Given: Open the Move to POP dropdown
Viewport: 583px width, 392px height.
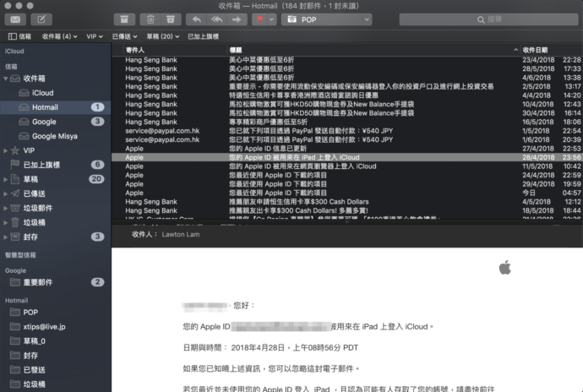Looking at the screenshot, I should pos(326,19).
